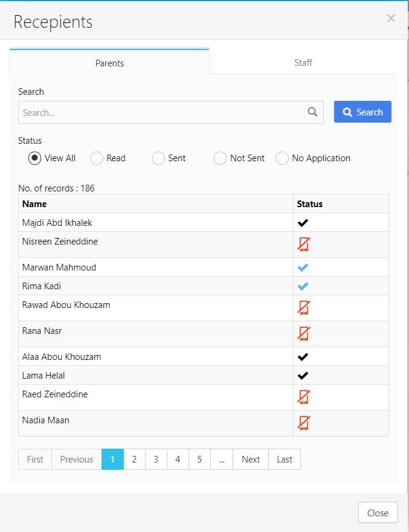Jump to the Last page
The width and height of the screenshot is (409, 532).
(x=285, y=459)
